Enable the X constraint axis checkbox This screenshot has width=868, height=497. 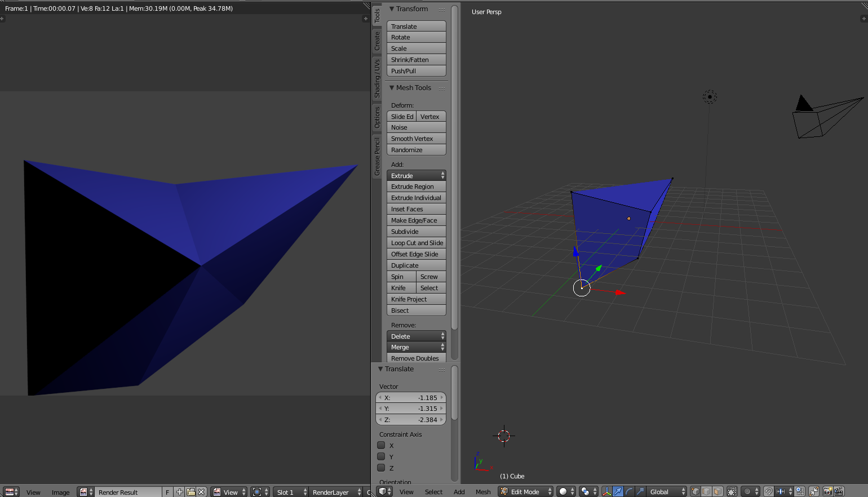(x=382, y=445)
